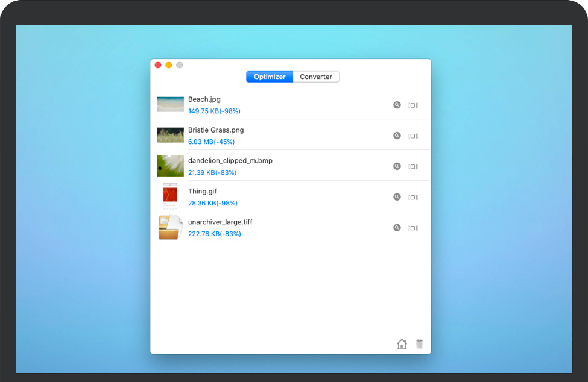The image size is (588, 382).
Task: Open compare view icon for Thing.gif
Action: (413, 198)
